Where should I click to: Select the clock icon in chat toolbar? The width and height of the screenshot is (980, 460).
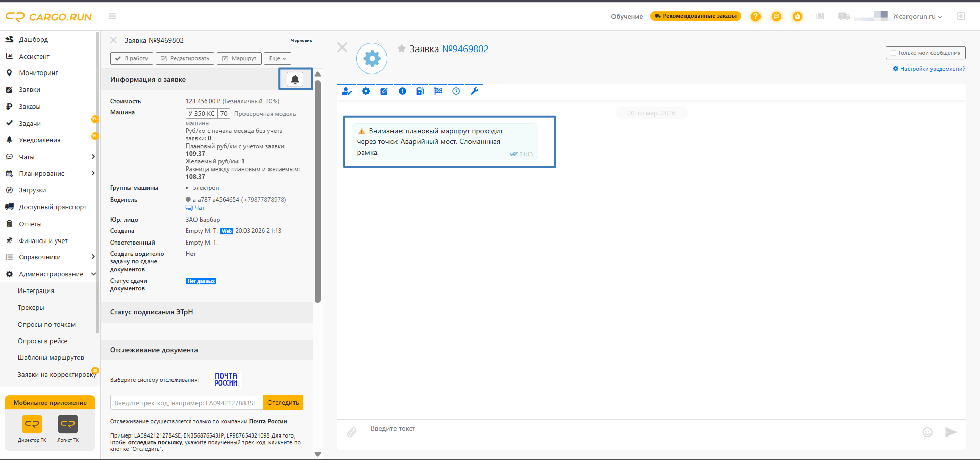[456, 91]
